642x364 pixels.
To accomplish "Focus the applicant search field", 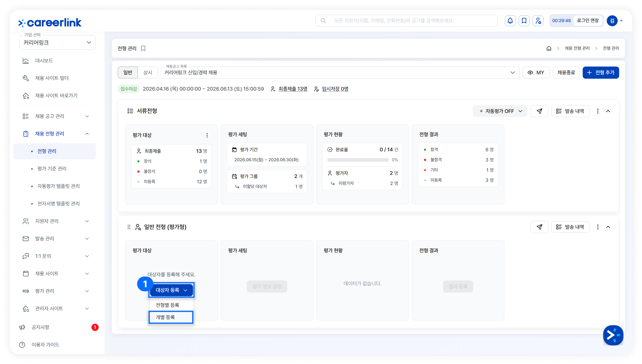I will click(x=406, y=21).
